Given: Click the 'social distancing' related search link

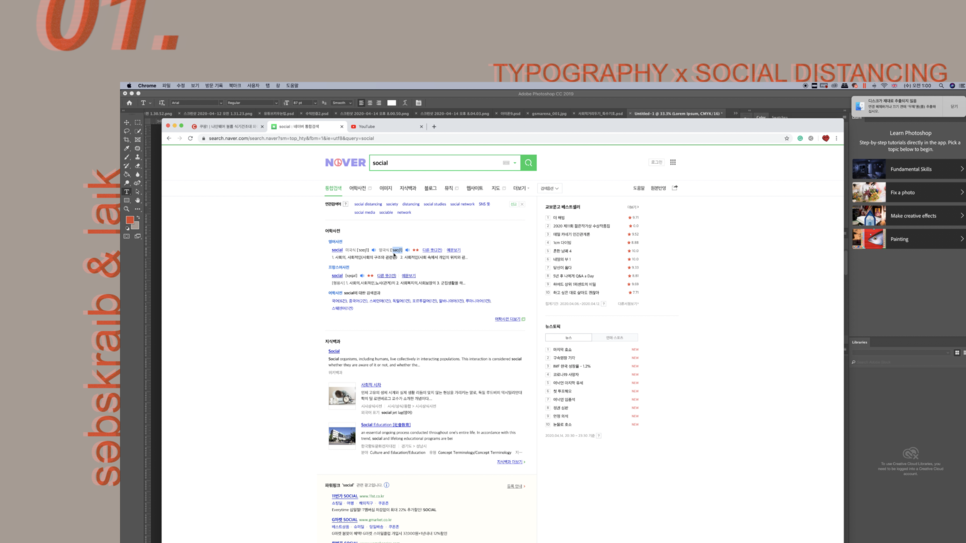Looking at the screenshot, I should 368,204.
